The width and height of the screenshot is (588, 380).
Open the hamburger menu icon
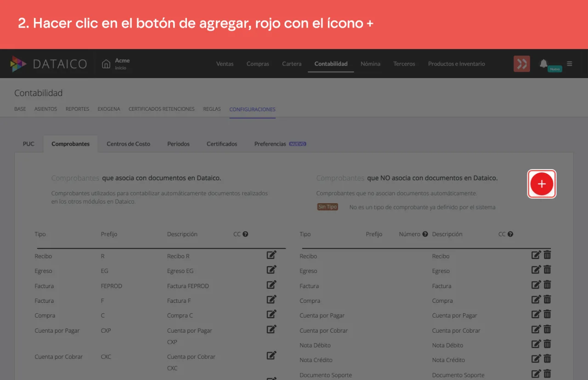click(570, 64)
